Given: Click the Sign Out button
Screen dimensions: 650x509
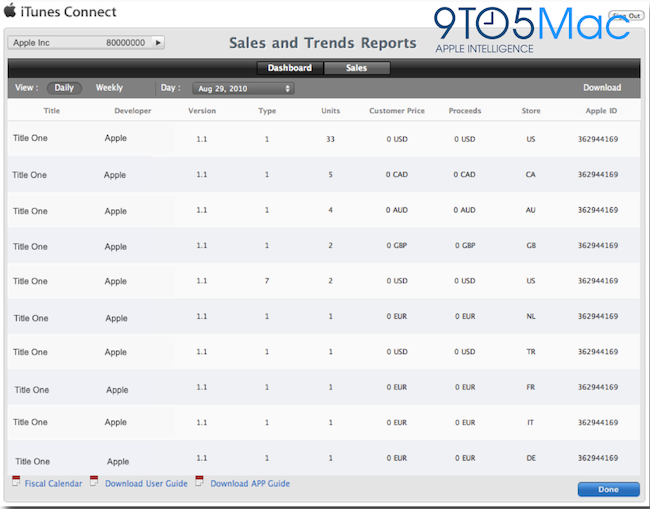Looking at the screenshot, I should coord(626,16).
